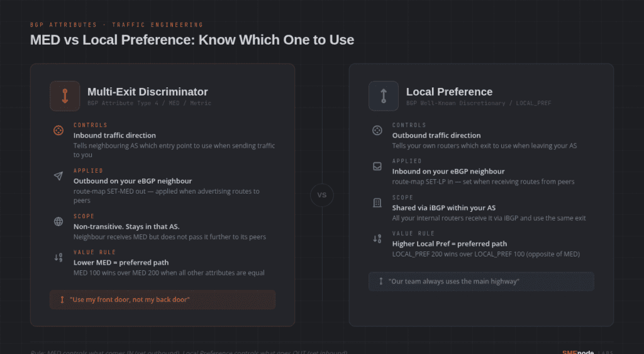The height and width of the screenshot is (354, 644).
Task: Click 'Neighbour receives MED but does not pass' line
Action: point(170,236)
